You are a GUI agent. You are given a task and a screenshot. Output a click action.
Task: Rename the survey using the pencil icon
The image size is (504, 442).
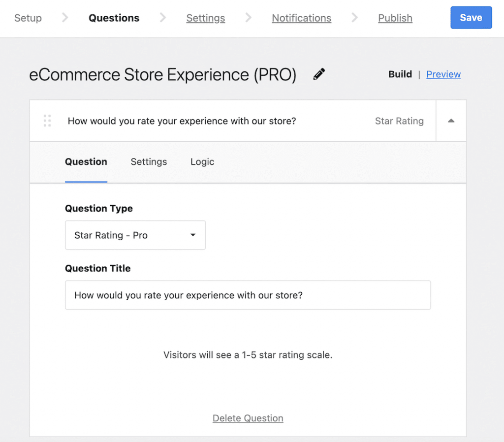(318, 74)
